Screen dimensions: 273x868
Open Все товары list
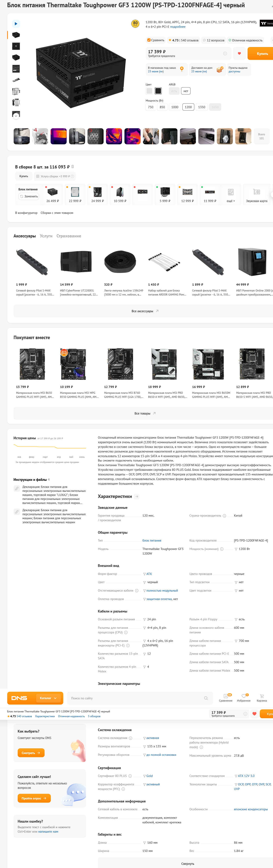point(145,413)
